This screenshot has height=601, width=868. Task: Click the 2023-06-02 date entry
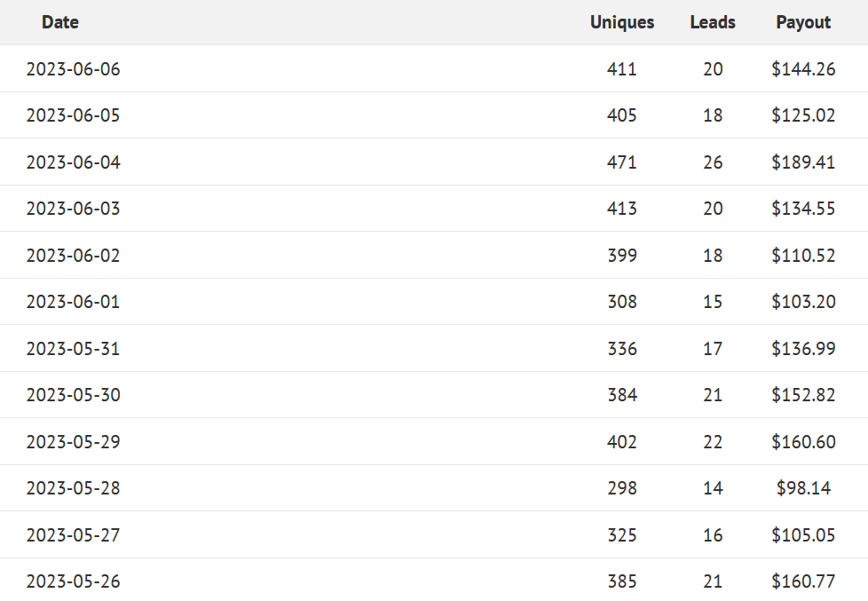point(73,256)
